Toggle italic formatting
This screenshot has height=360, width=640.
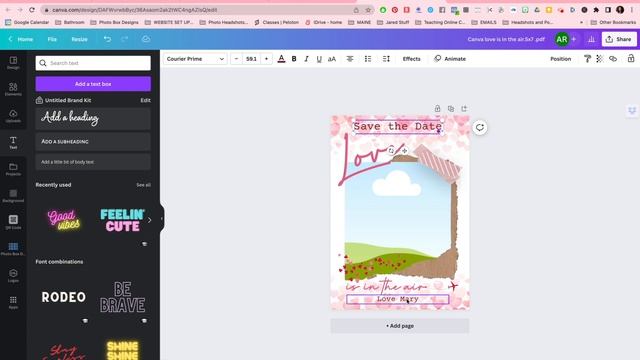tap(306, 59)
